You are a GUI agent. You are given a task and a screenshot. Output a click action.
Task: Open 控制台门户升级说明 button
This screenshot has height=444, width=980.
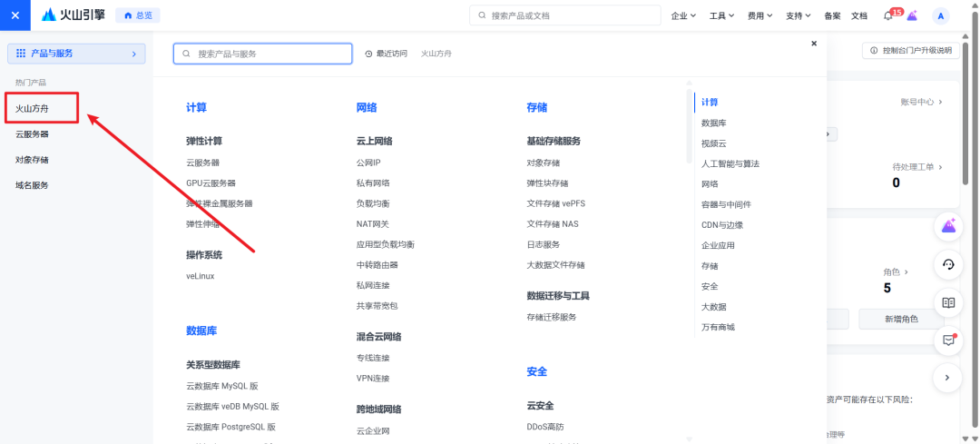coord(911,51)
